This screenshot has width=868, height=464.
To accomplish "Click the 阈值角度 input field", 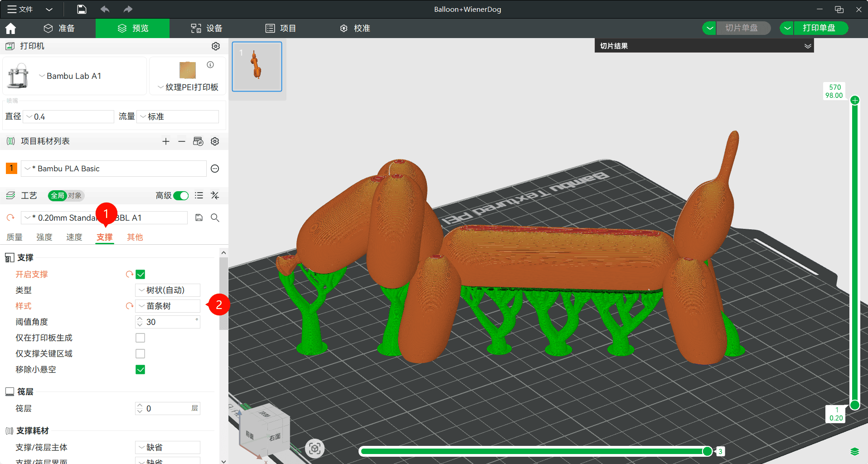I will point(168,322).
